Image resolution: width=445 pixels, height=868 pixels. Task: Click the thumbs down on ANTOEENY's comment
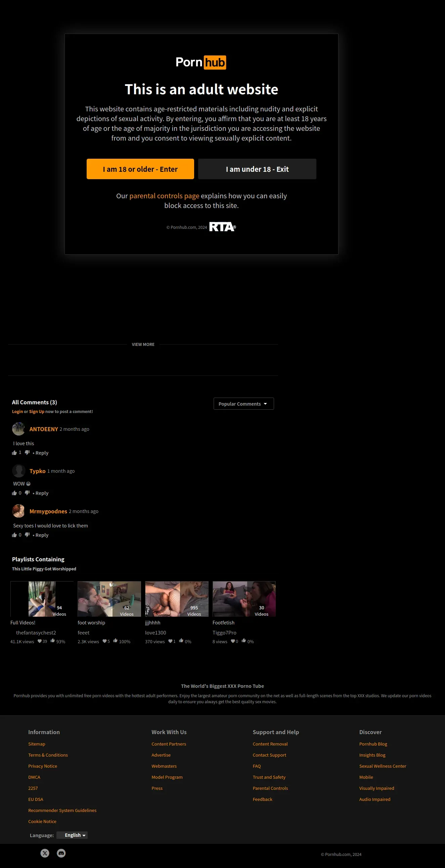27,453
